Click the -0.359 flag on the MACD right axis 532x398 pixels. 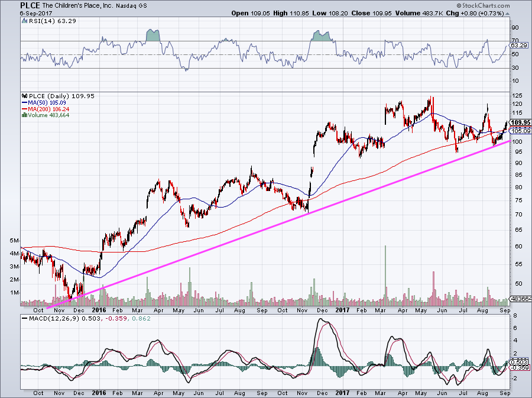(520, 368)
